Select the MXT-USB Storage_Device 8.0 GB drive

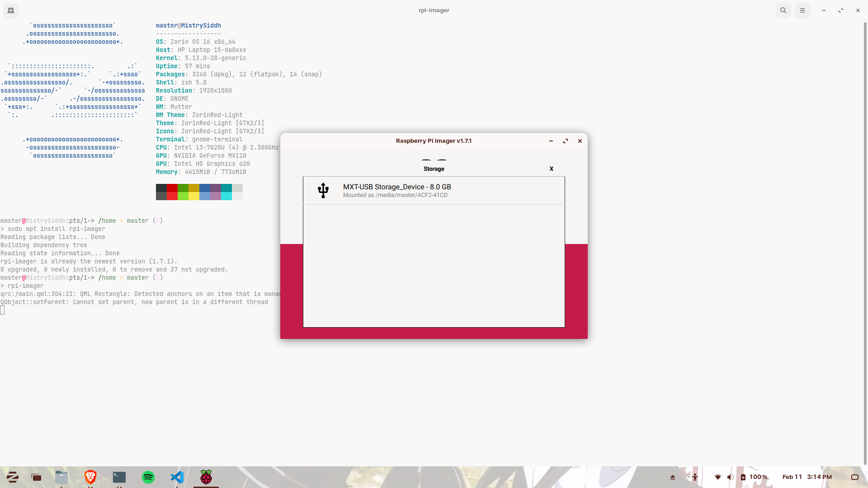click(434, 191)
